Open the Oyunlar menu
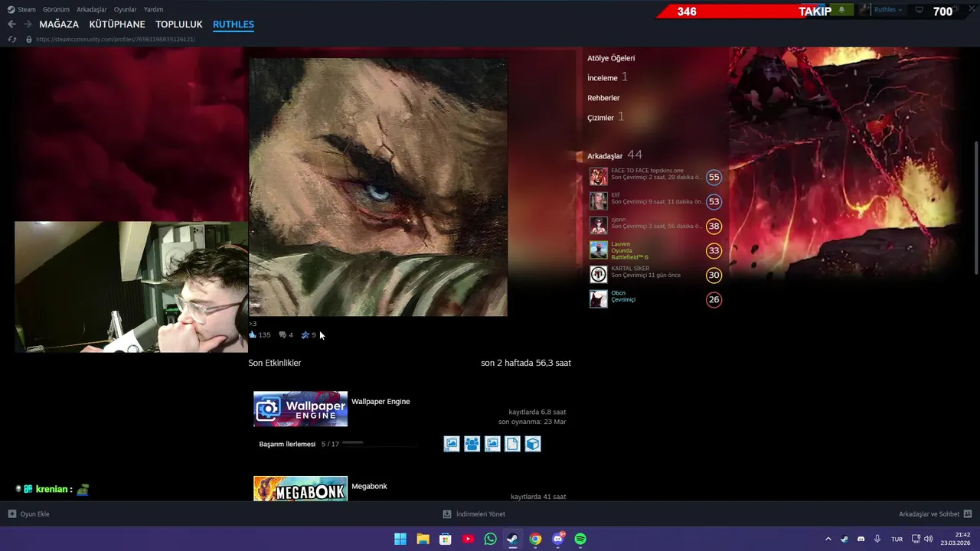Screen dimensions: 980x551 tap(125, 9)
